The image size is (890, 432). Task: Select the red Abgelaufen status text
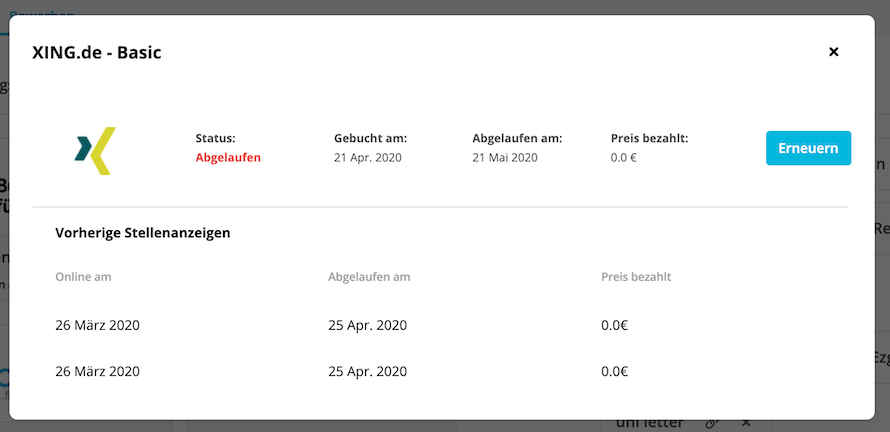(x=228, y=158)
